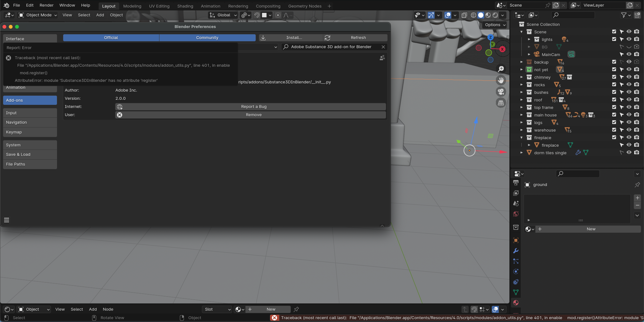Switch to the Geometry Nodes workspace tab
Image resolution: width=644 pixels, height=322 pixels.
[x=305, y=6]
